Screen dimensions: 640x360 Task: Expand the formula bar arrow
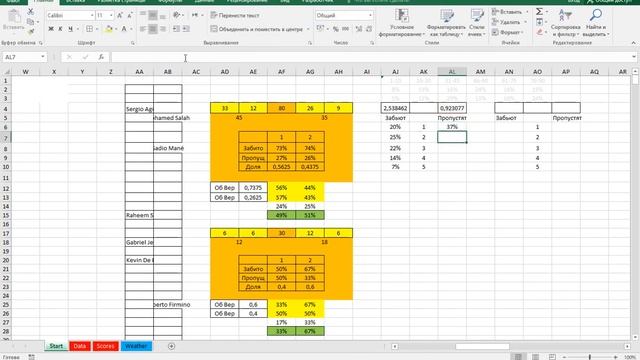point(633,57)
